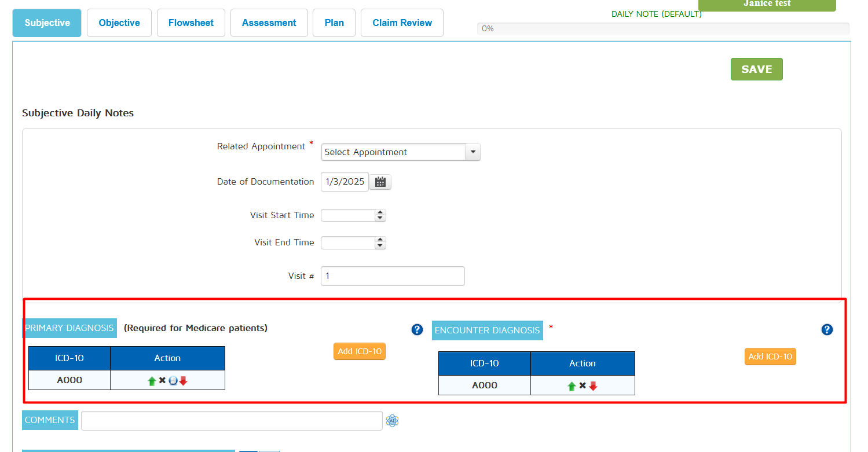Remove encounter diagnosis A000 with X icon
This screenshot has width=868, height=452.
583,385
